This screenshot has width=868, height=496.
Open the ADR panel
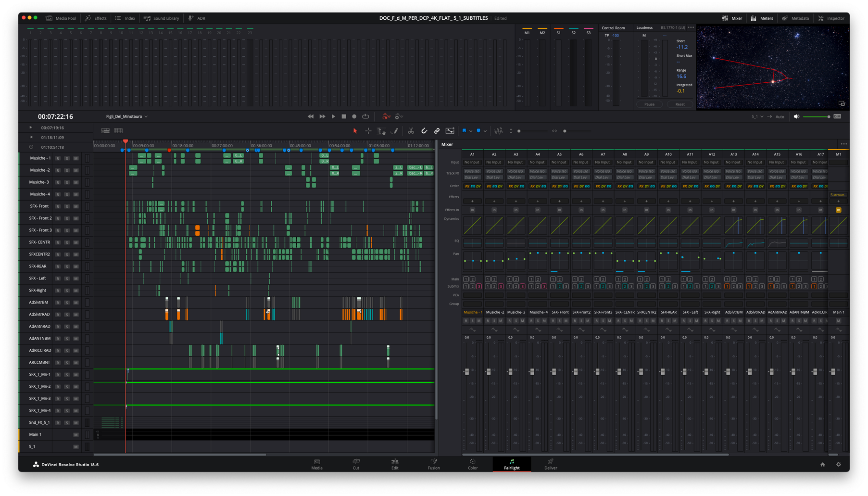[x=197, y=18]
